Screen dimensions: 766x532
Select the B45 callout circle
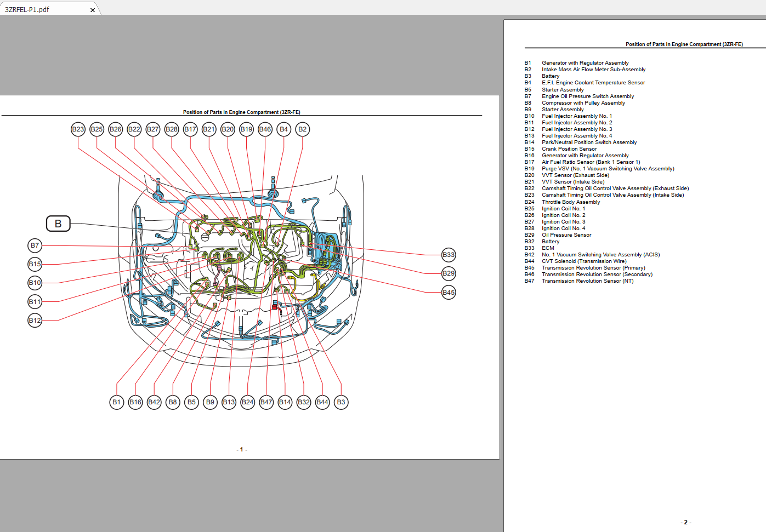tap(449, 292)
